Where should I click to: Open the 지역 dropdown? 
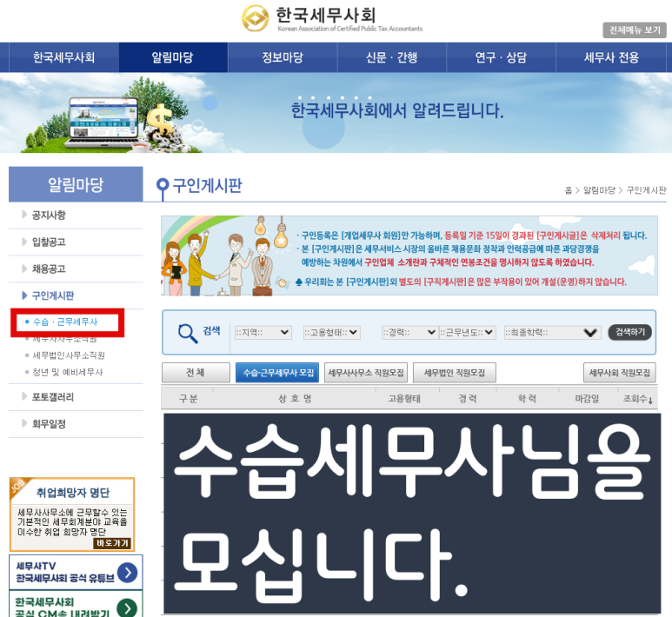[x=263, y=333]
